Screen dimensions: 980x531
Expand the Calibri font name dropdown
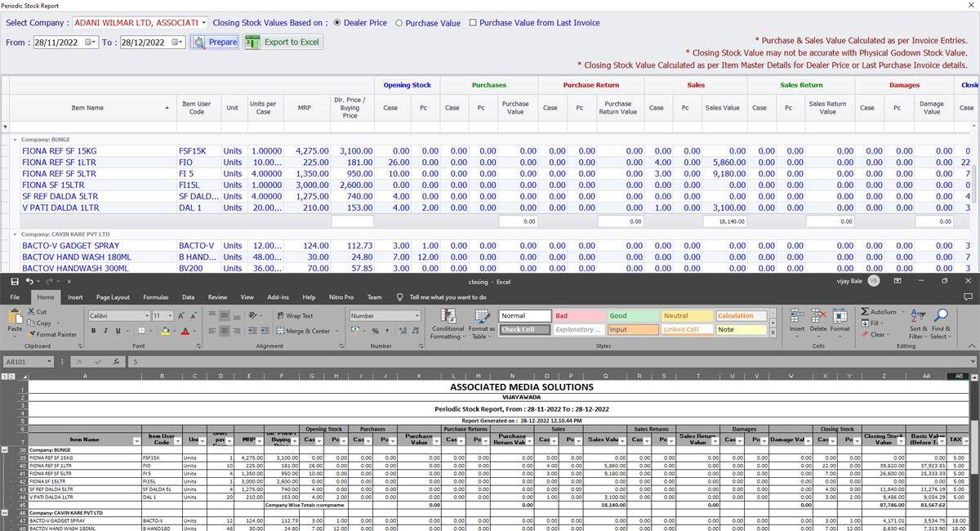pyautogui.click(x=146, y=316)
